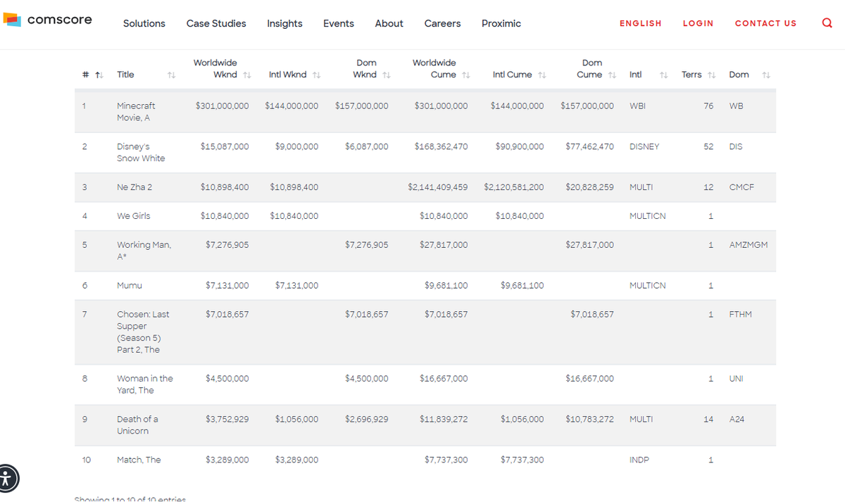Sort by the # column arrows
The height and width of the screenshot is (504, 845).
[x=99, y=75]
